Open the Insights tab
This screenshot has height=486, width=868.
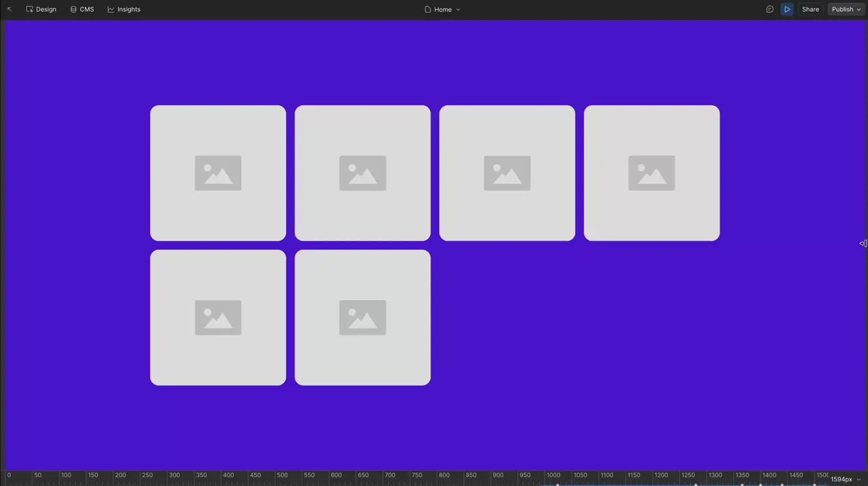click(123, 10)
